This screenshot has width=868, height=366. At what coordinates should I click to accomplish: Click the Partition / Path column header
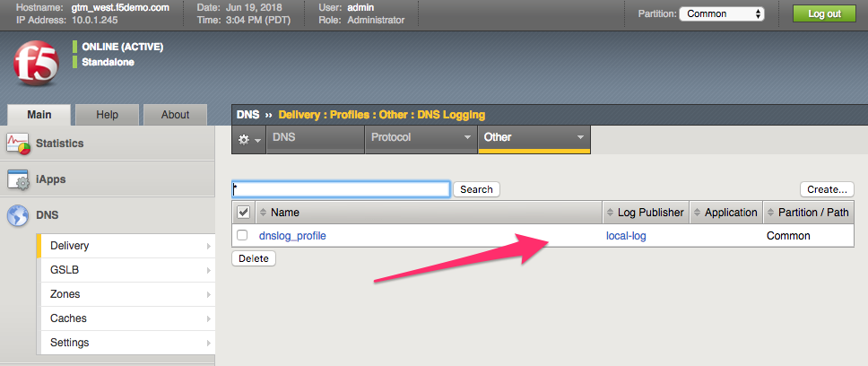[x=809, y=213]
